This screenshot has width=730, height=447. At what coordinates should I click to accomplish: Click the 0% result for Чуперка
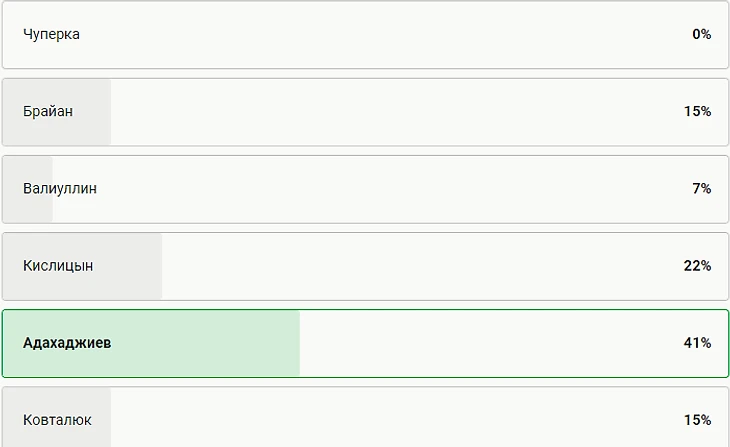coord(701,34)
